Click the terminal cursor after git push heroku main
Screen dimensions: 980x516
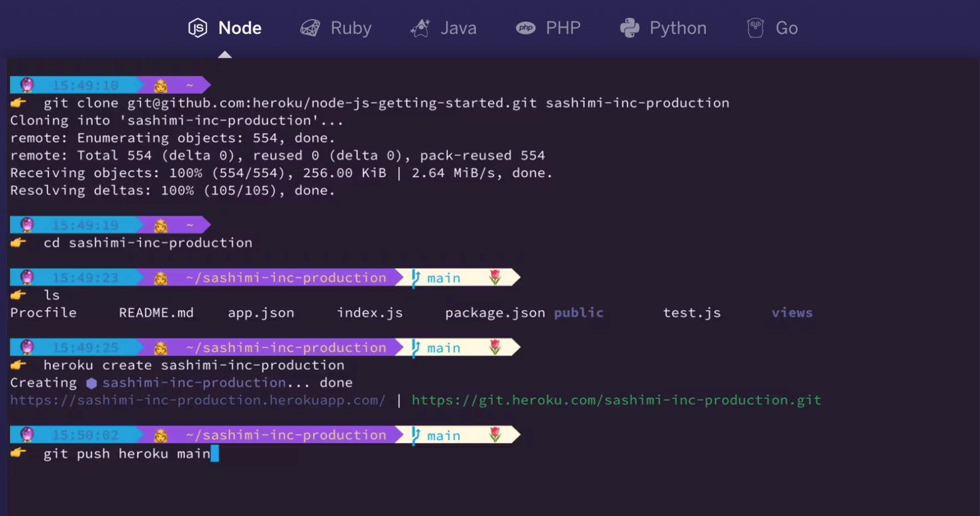[x=217, y=454]
